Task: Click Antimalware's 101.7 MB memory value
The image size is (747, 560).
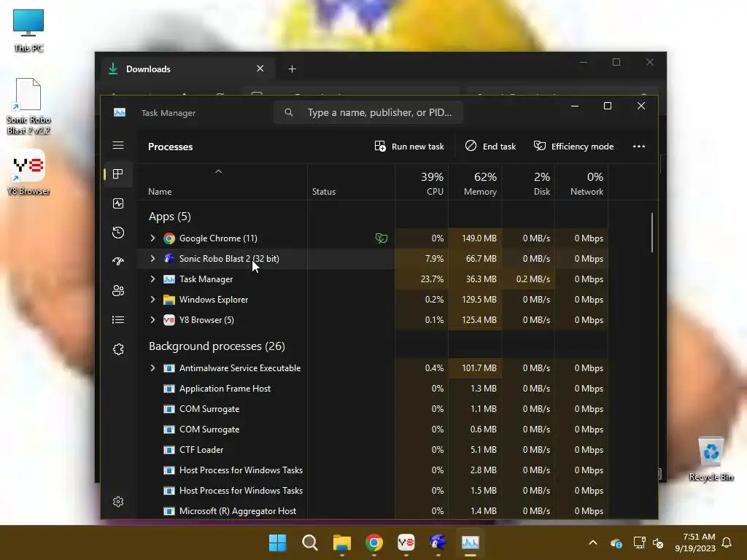Action: pyautogui.click(x=479, y=368)
